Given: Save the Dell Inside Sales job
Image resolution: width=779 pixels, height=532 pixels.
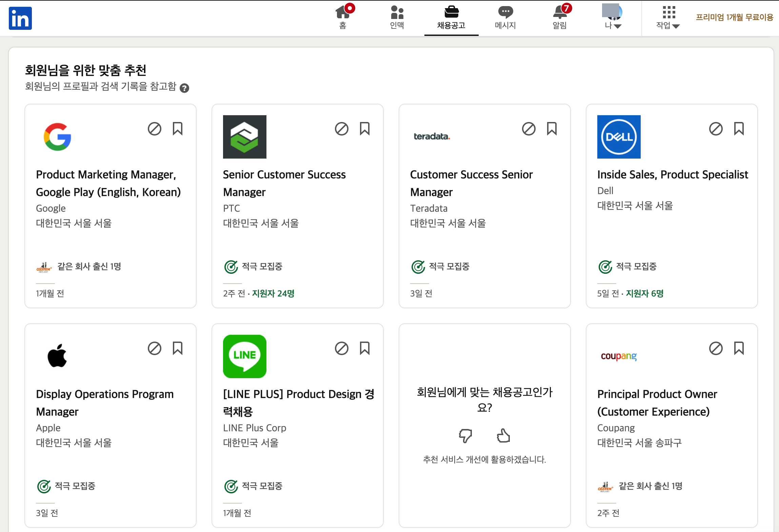Looking at the screenshot, I should click(739, 129).
